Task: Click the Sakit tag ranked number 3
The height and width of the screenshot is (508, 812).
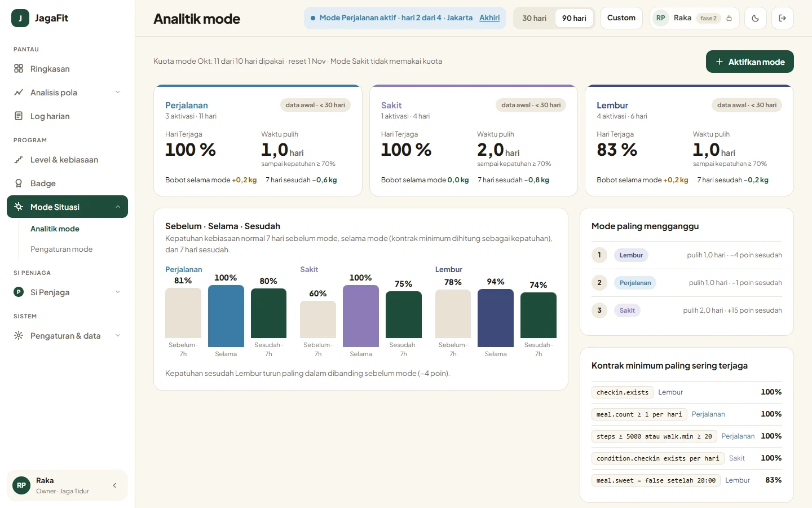Action: tap(627, 310)
